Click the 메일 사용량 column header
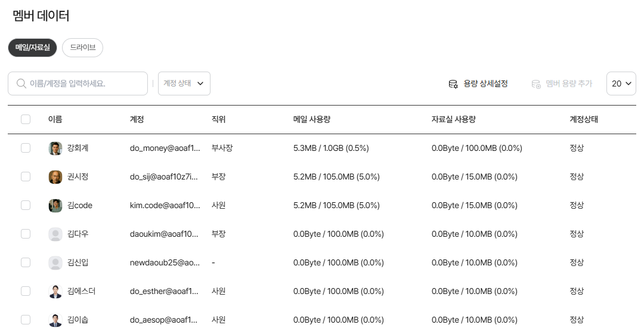This screenshot has height=331, width=644. coord(312,119)
